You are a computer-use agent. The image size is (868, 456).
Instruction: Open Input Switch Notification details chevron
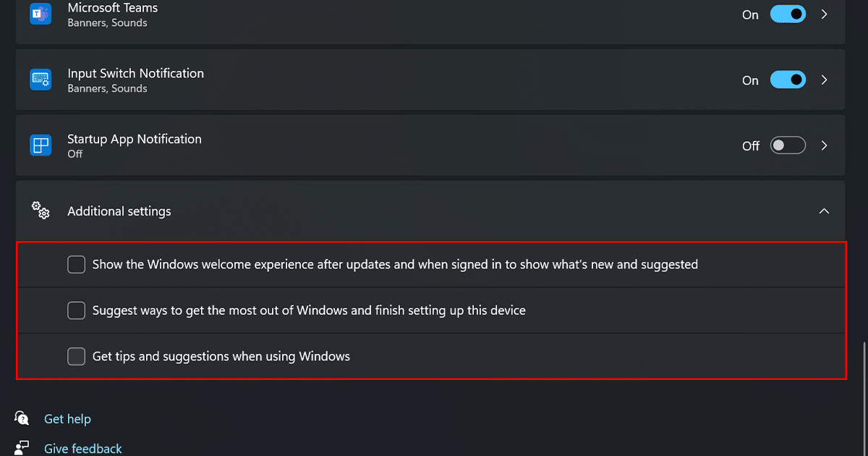(x=824, y=80)
